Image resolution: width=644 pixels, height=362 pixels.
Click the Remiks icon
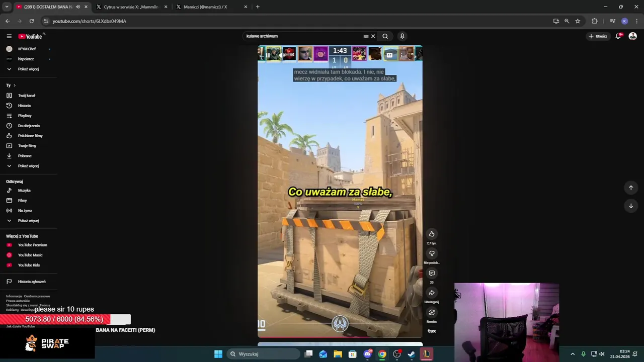[432, 312]
